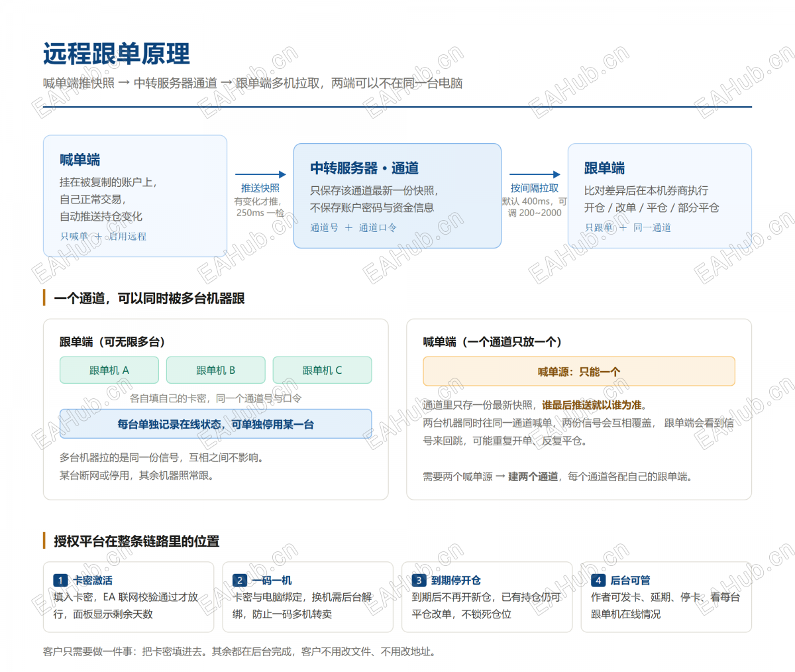Click the bold text 建两个通道
The width and height of the screenshot is (795, 672).
pyautogui.click(x=533, y=476)
